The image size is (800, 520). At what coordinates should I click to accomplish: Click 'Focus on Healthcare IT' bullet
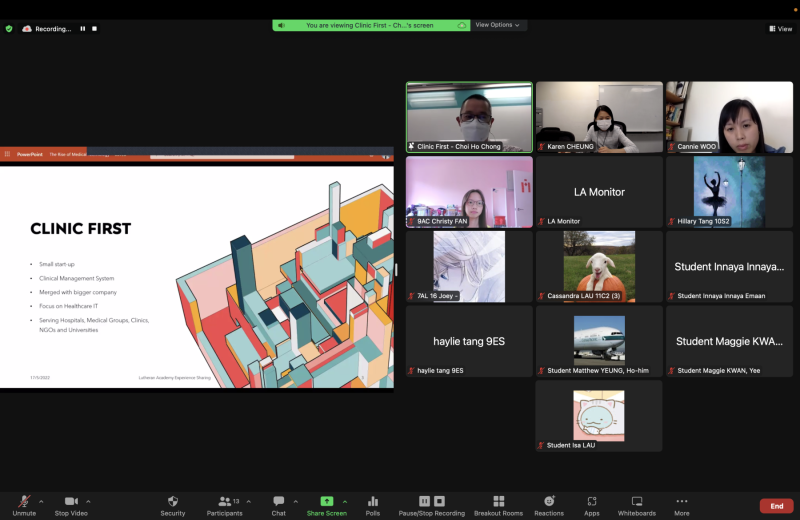pos(68,306)
